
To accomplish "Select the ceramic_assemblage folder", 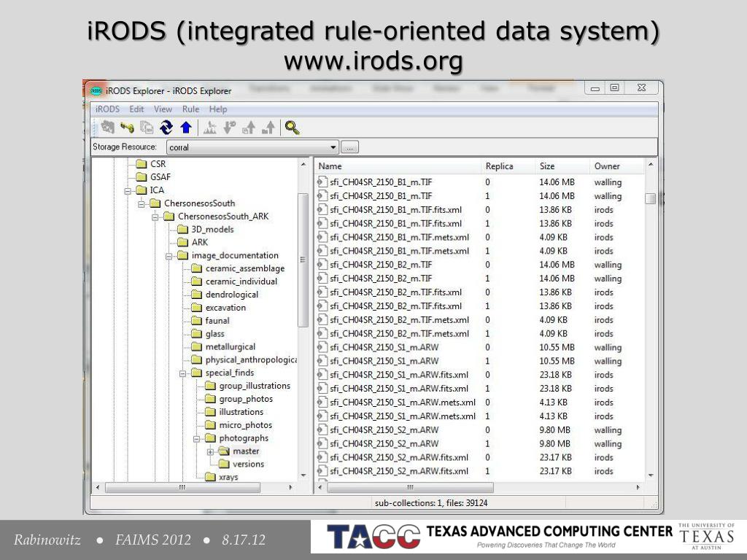I will [x=245, y=268].
